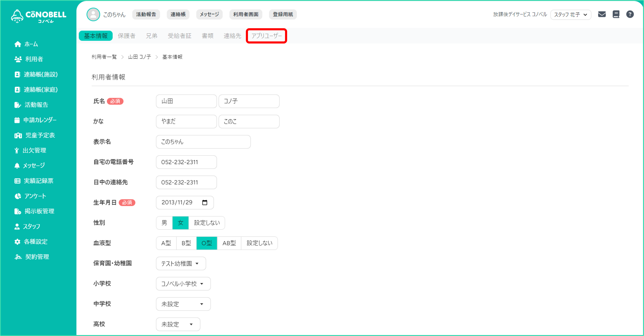Switch to 兄弟 tab
This screenshot has height=336, width=644.
[x=152, y=36]
